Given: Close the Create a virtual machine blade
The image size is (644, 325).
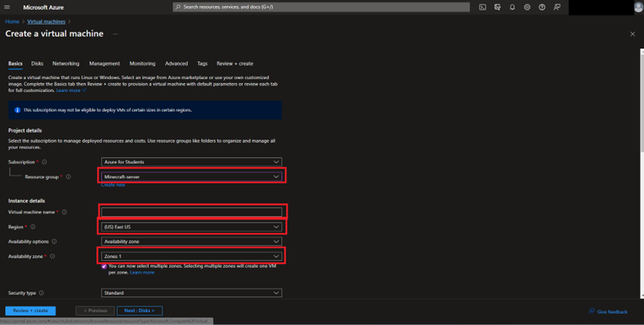Looking at the screenshot, I should coord(633,34).
